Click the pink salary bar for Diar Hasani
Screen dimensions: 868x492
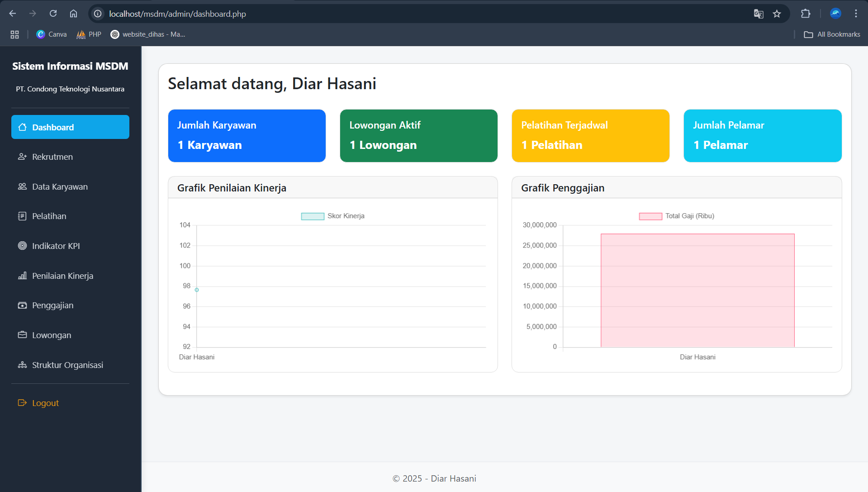697,291
